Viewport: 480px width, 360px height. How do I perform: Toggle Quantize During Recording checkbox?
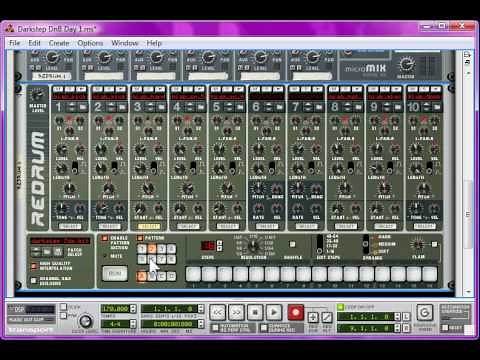pyautogui.click(x=263, y=328)
